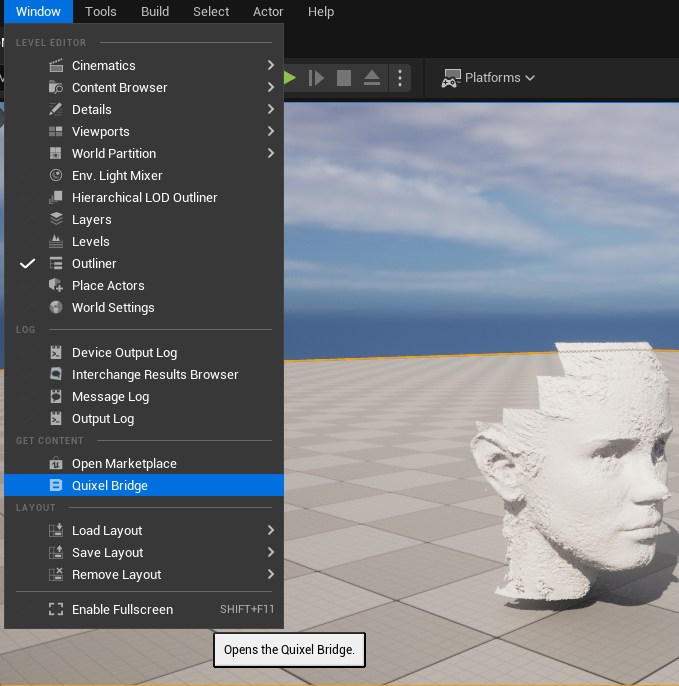
Task: Expand the Platforms dropdown
Action: pyautogui.click(x=489, y=78)
